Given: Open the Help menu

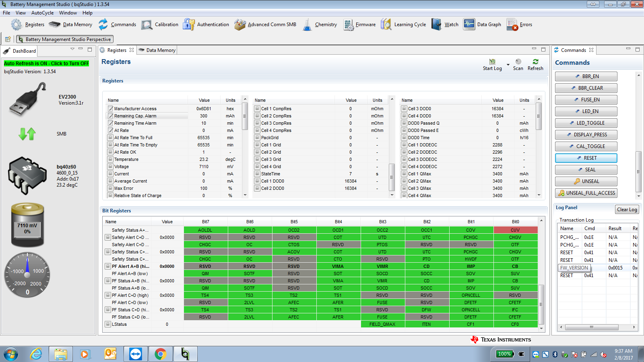Looking at the screenshot, I should [x=87, y=13].
